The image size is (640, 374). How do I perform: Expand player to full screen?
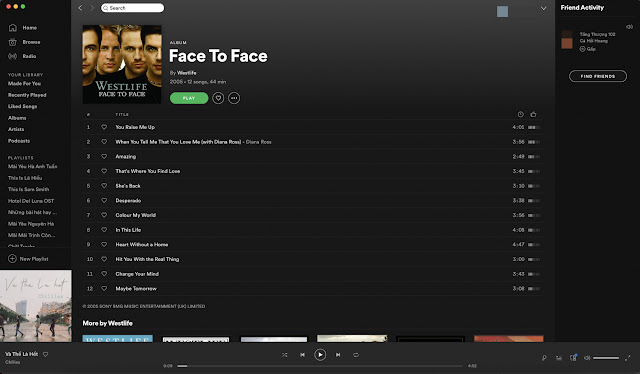pos(627,358)
